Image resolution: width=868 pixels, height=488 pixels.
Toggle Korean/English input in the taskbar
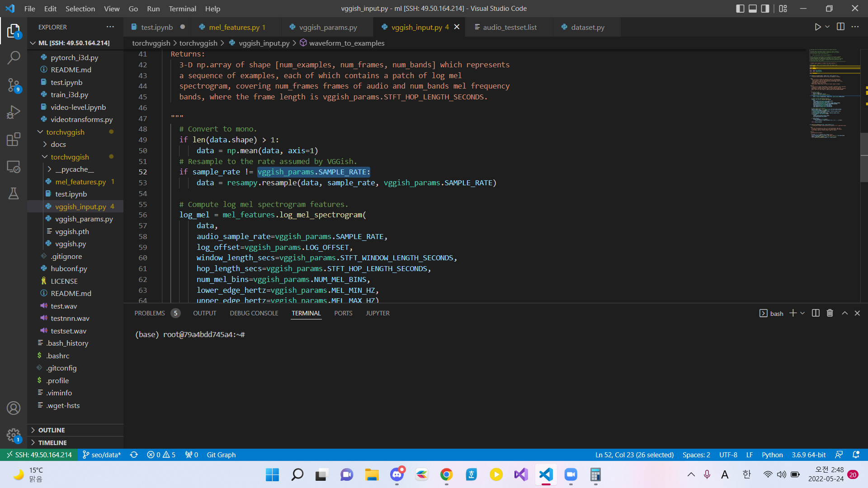tap(746, 474)
